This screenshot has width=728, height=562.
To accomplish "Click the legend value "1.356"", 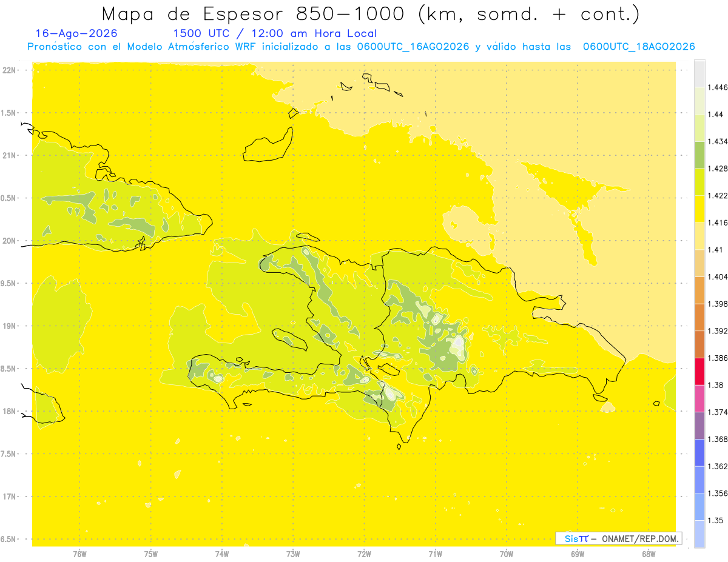I will (x=718, y=493).
